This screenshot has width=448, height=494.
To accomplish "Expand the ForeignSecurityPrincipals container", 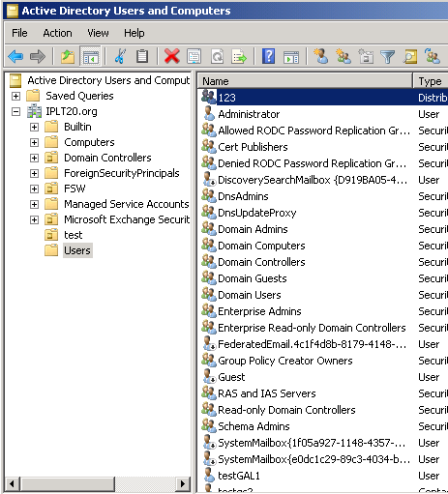I will pyautogui.click(x=34, y=173).
